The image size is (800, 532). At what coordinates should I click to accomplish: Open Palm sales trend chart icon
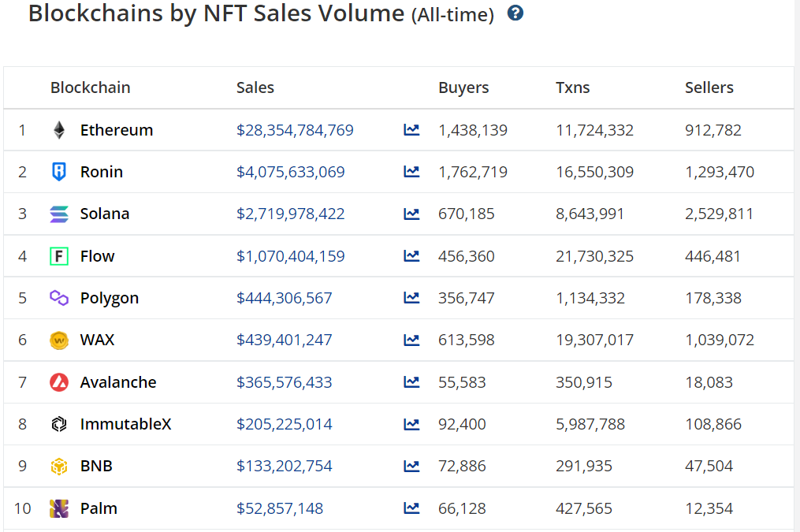point(411,508)
